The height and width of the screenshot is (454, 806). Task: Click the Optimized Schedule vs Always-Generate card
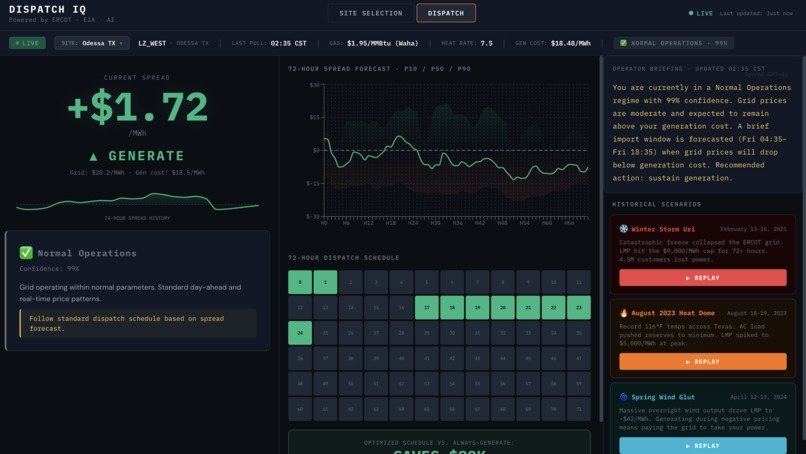pyautogui.click(x=439, y=442)
